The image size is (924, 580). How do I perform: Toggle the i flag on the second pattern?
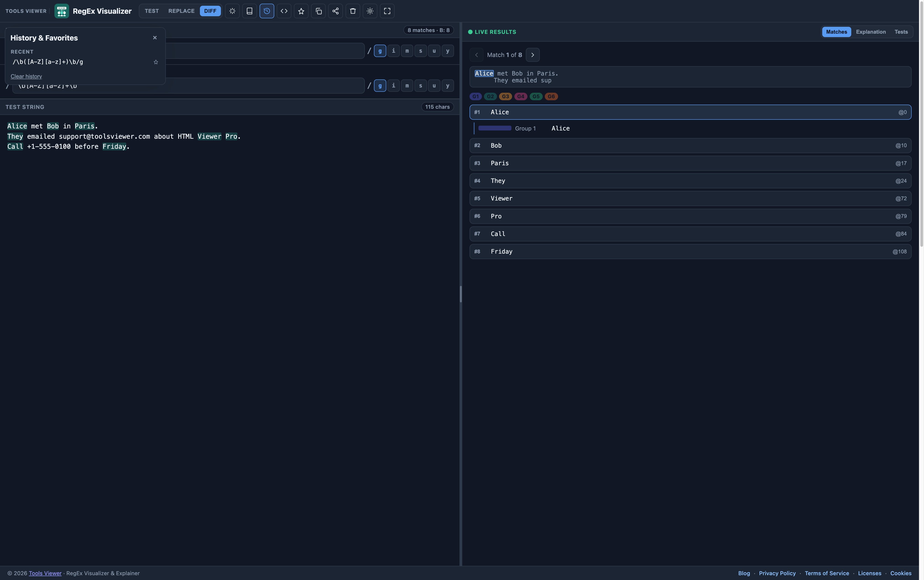[394, 86]
